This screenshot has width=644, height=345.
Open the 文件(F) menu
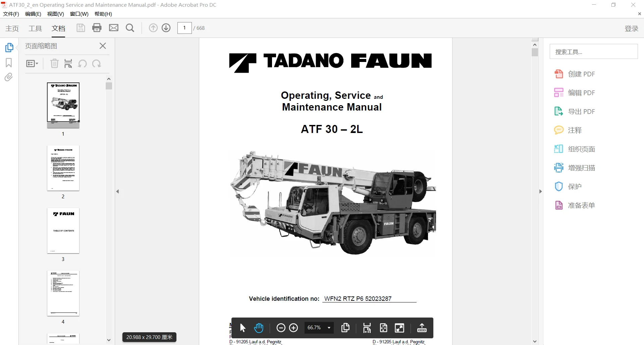coord(11,14)
